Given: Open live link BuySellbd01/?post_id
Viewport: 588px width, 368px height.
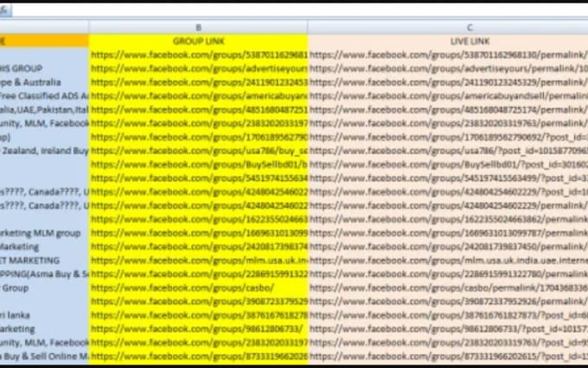Looking at the screenshot, I should click(x=448, y=165).
